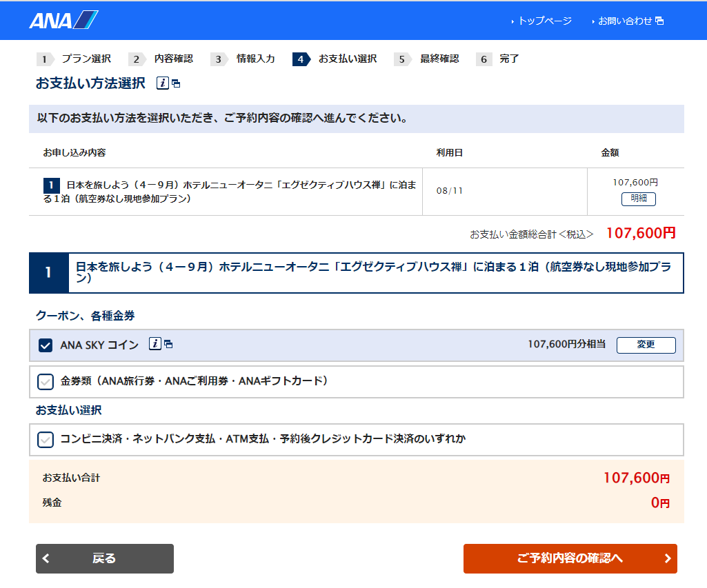The height and width of the screenshot is (588, 707).
Task: Click the new-window icon beside ANA SKY コイン
Action: tap(168, 344)
